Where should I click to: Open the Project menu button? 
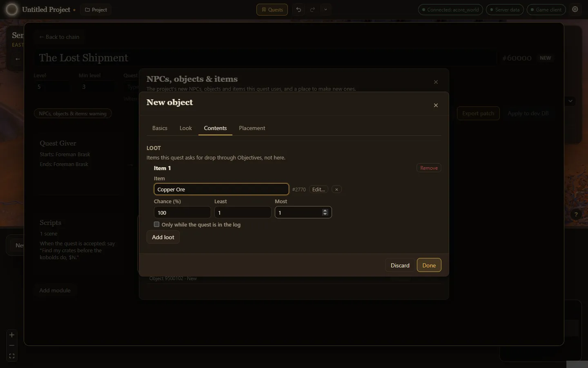[96, 9]
